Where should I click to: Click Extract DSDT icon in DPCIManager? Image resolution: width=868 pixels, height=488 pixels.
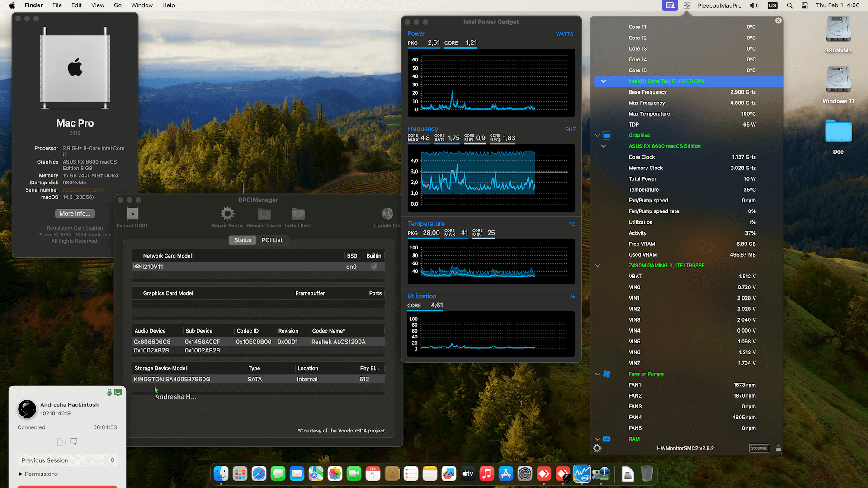(132, 214)
